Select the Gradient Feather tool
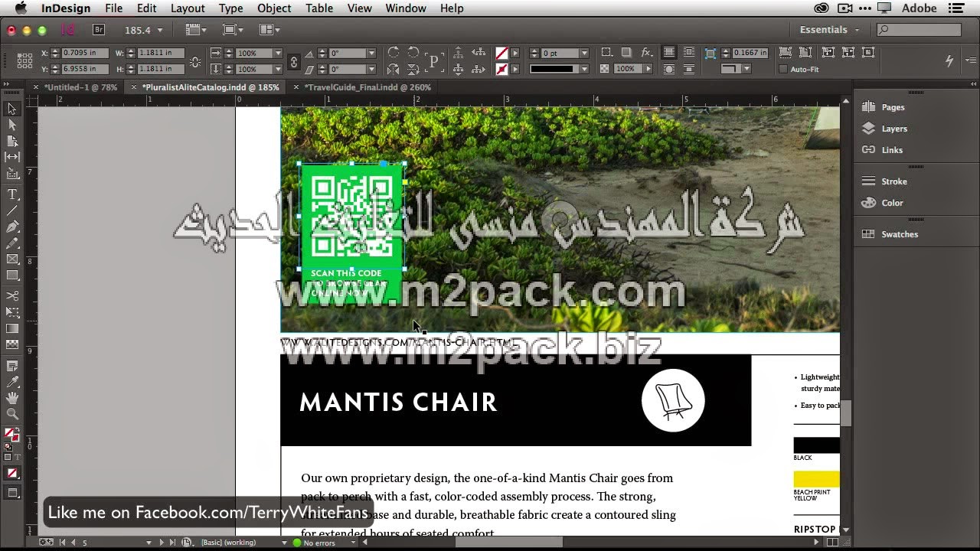This screenshot has width=980, height=551. coord(11,344)
